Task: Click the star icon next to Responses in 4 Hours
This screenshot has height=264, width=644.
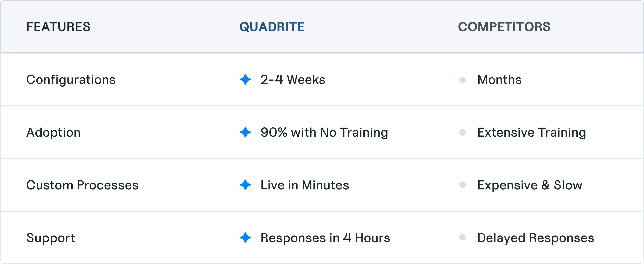Action: pos(245,238)
